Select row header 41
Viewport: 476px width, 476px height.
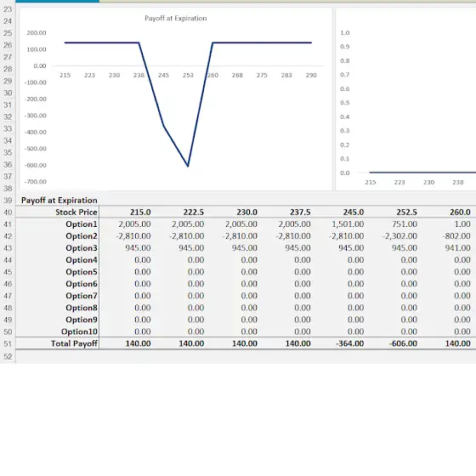click(8, 224)
